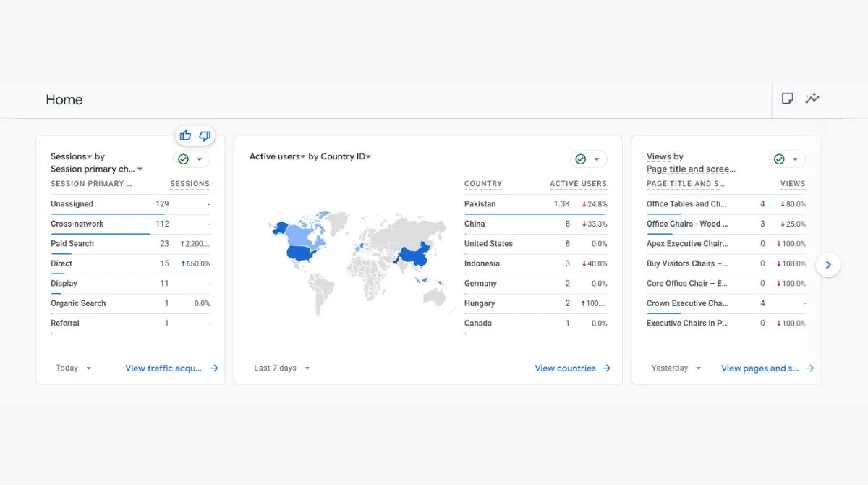Select Buy Visitors Chairs page row
The width and height of the screenshot is (868, 485).
pyautogui.click(x=726, y=264)
